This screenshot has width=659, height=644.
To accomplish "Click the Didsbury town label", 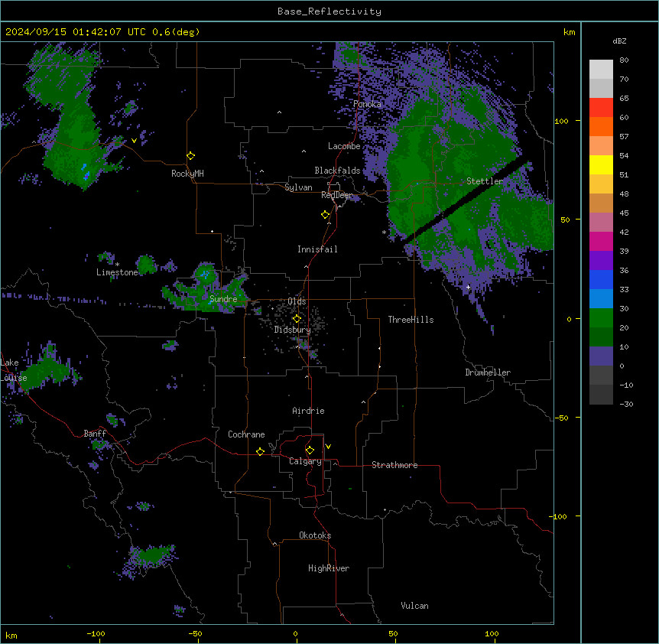I will click(x=293, y=330).
